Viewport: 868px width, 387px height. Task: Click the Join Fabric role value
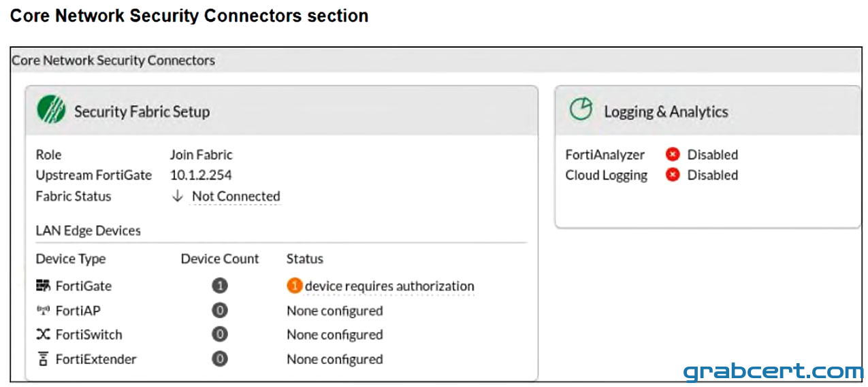point(201,154)
